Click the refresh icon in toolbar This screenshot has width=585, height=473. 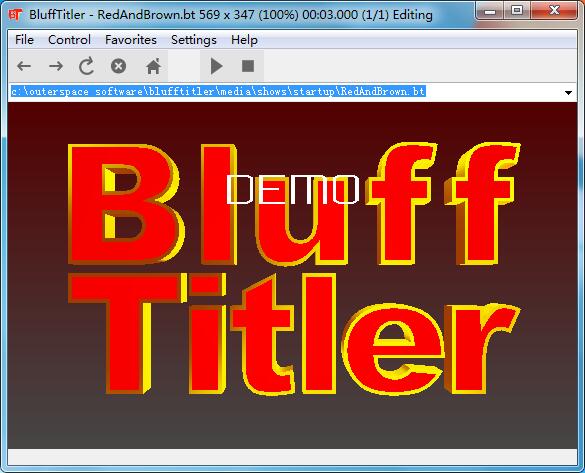pos(87,66)
